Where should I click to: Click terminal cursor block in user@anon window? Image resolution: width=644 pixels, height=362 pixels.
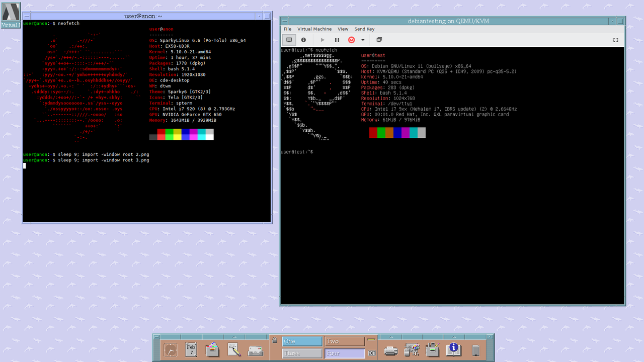point(25,165)
